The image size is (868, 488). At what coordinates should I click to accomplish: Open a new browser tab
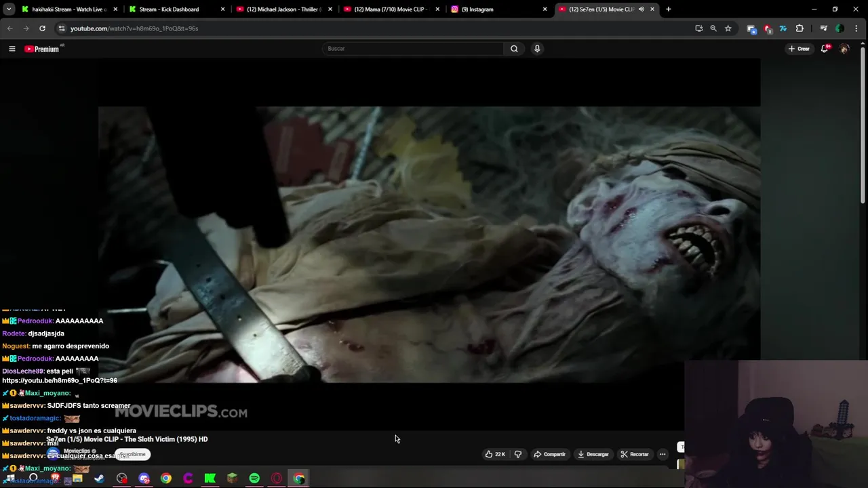point(668,9)
